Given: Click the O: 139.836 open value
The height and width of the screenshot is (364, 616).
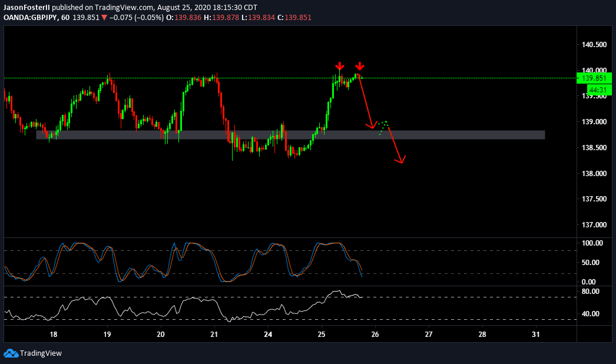Looking at the screenshot, I should [184, 18].
